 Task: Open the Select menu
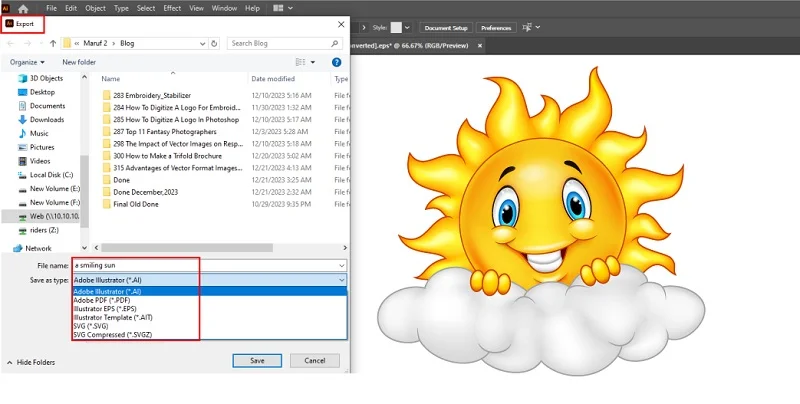[x=146, y=8]
